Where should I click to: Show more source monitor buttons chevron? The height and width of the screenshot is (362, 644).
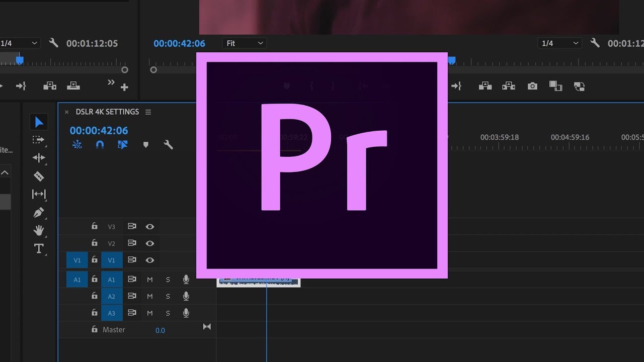[111, 83]
